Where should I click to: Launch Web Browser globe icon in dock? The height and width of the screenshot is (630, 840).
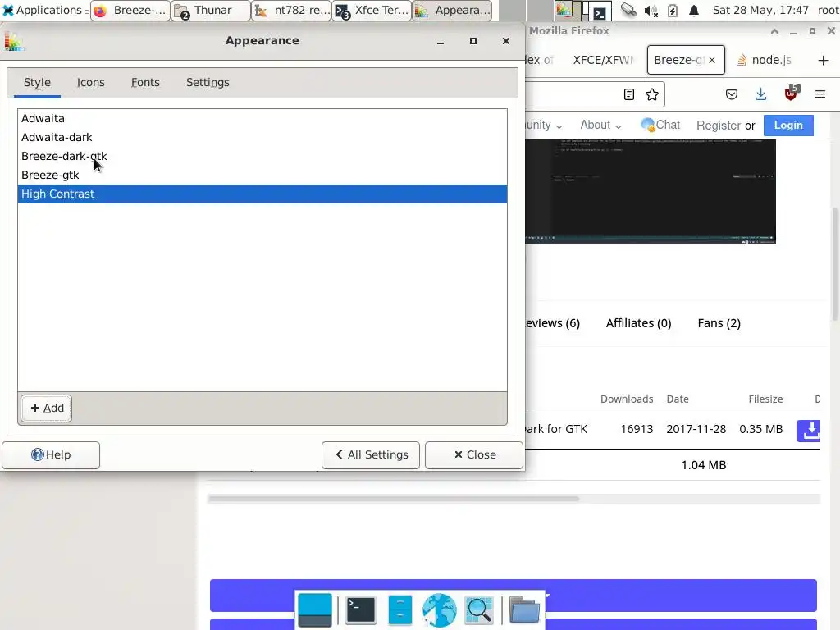click(440, 610)
